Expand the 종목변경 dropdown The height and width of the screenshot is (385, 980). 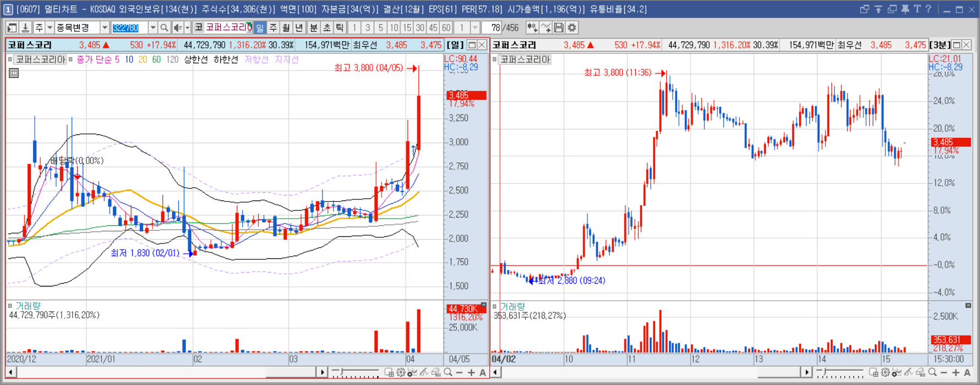[x=105, y=28]
